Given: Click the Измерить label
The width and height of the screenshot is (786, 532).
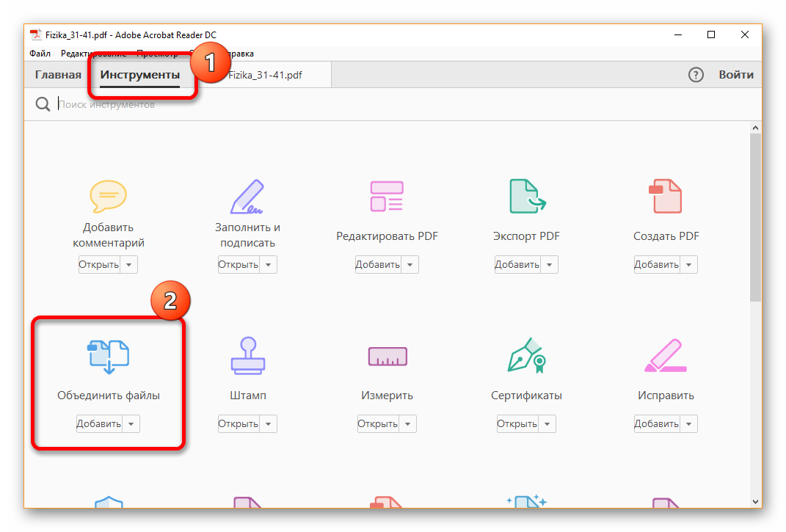Looking at the screenshot, I should [x=387, y=396].
